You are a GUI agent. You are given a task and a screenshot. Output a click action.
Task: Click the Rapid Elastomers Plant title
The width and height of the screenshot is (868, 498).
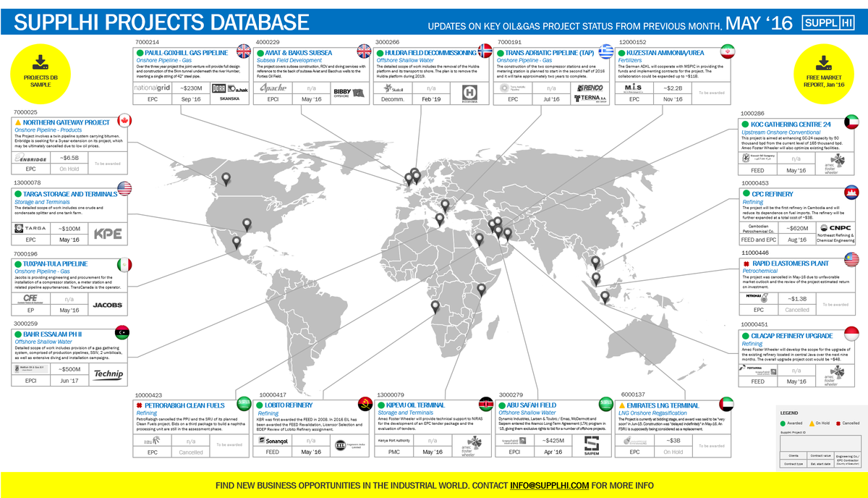791,263
